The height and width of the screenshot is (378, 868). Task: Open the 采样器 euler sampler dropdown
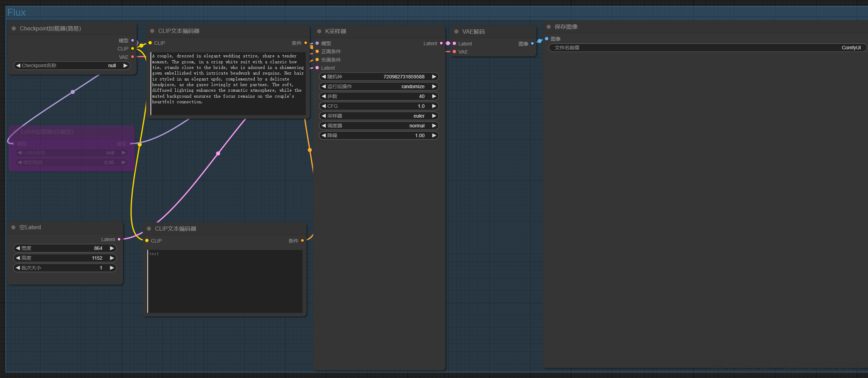pos(379,116)
